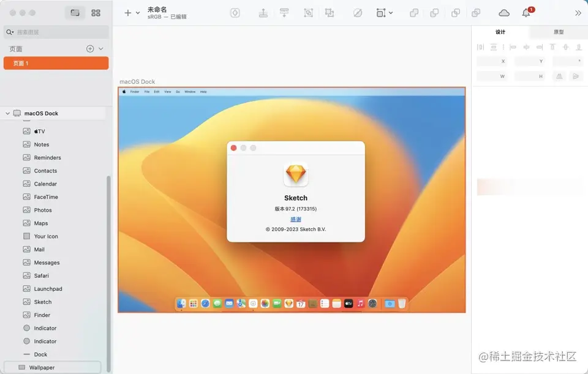Select the Wallpaper layer
The height and width of the screenshot is (374, 588).
(x=53, y=367)
